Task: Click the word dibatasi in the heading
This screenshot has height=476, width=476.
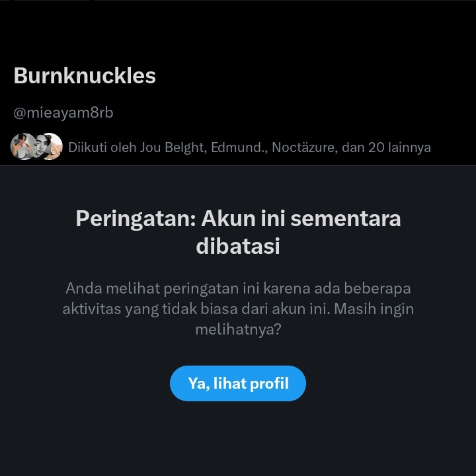Action: (x=238, y=246)
